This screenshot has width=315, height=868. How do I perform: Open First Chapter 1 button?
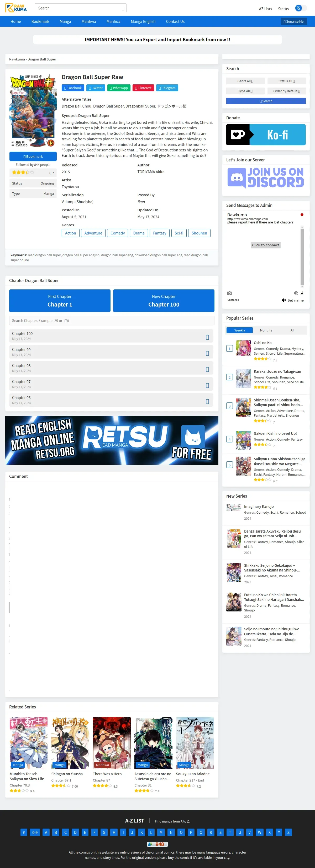point(60,300)
